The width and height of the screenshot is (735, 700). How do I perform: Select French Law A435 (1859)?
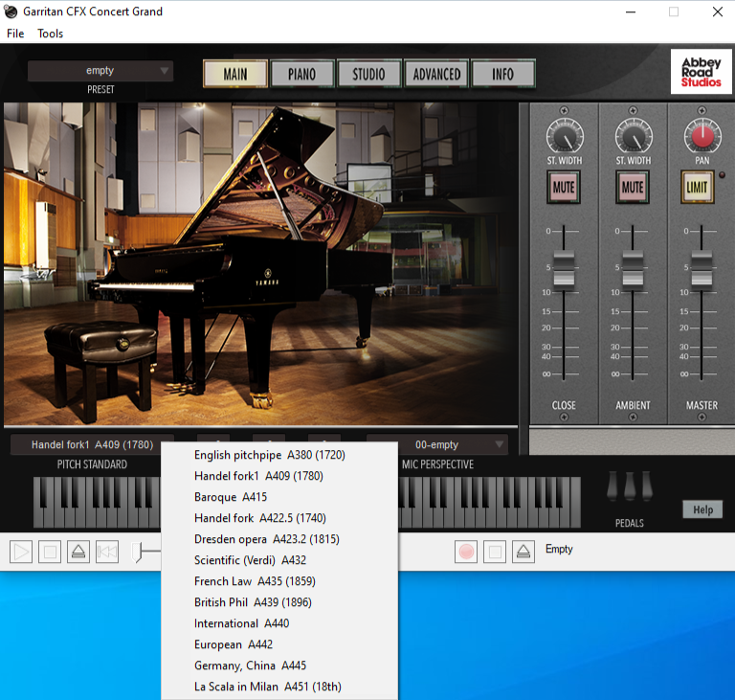point(279,581)
